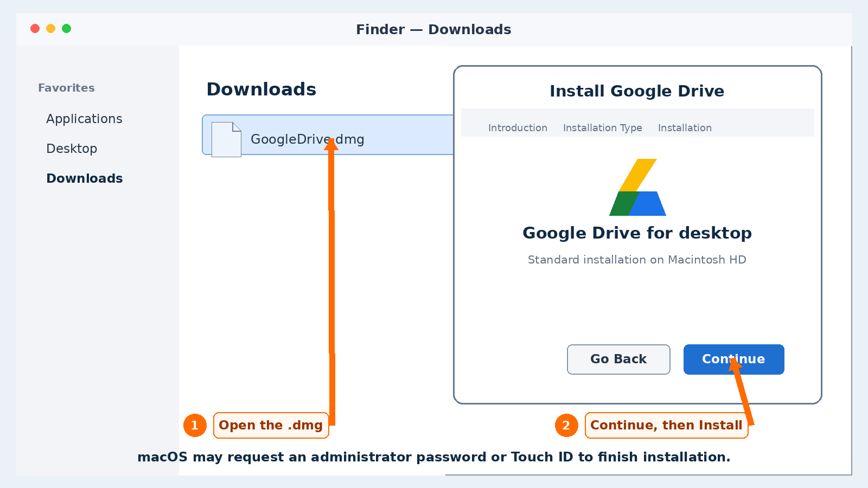Screen dimensions: 868x488
Task: Select the Installation Type installer step
Action: tap(602, 128)
